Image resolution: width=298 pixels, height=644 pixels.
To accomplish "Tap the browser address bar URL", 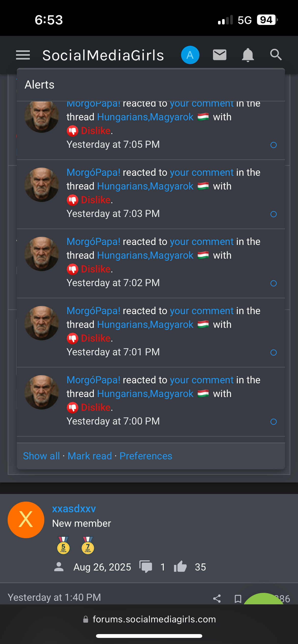I will (154, 619).
